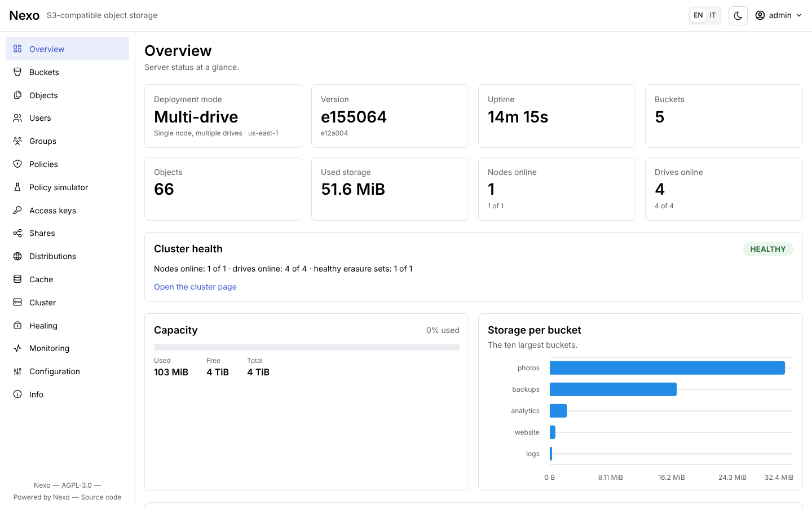
Task: Click the Nexo logo title
Action: point(24,15)
